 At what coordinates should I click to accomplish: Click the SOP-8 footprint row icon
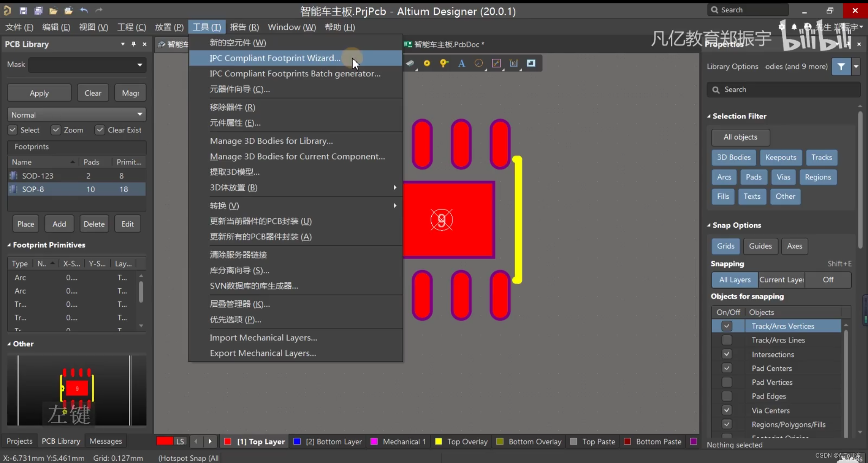(14, 189)
